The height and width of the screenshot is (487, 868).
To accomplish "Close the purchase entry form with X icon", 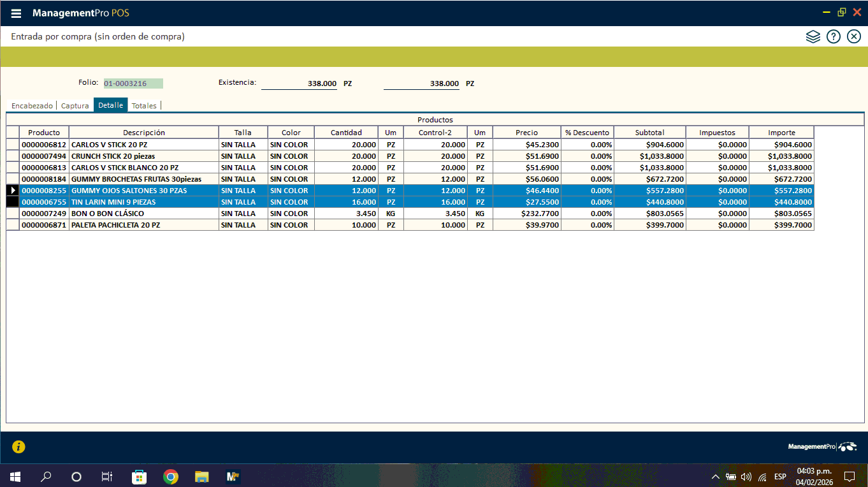I will (854, 36).
